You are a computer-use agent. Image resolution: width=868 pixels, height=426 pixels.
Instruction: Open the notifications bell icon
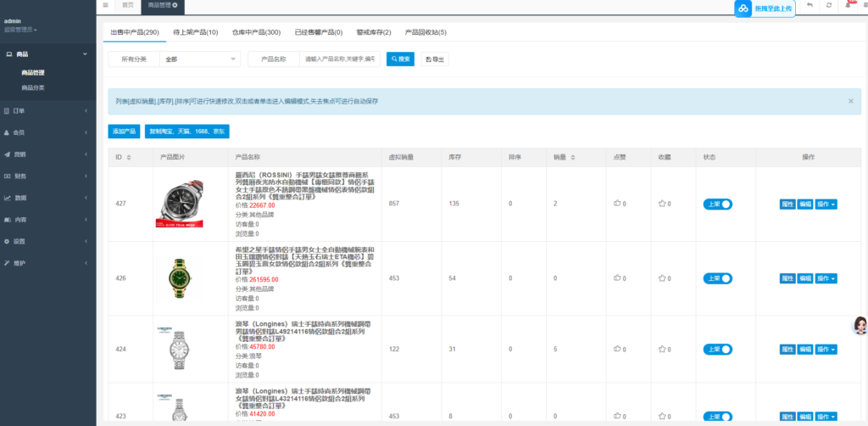pyautogui.click(x=848, y=5)
